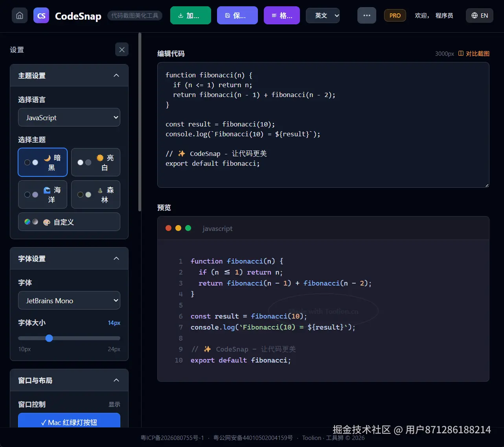Viewport: 504px width, 447px height.
Task: Click the 代码截图美化工具 tagline badge
Action: tap(135, 16)
